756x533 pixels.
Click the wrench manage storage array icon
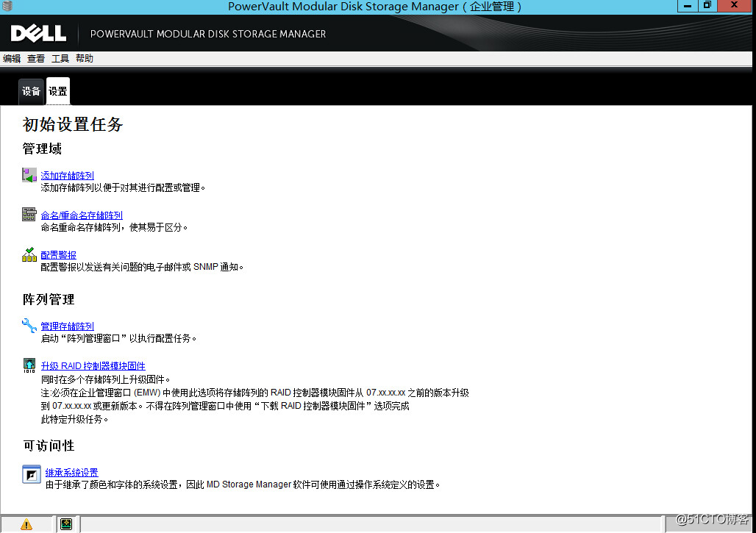pyautogui.click(x=29, y=325)
